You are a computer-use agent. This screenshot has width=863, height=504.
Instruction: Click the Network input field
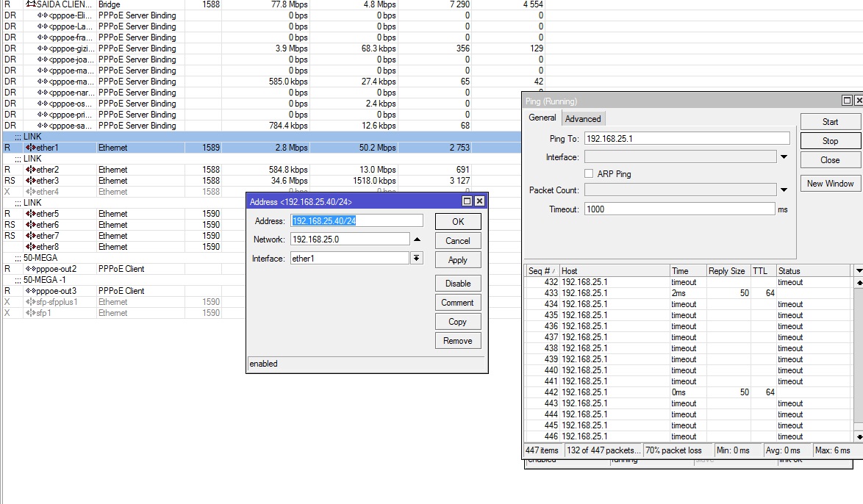coord(350,240)
